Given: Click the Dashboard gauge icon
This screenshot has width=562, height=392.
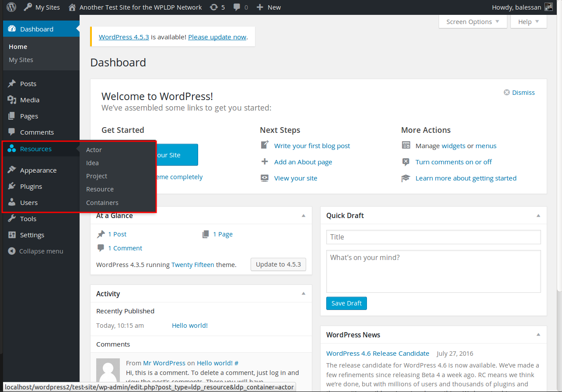Looking at the screenshot, I should click(12, 29).
